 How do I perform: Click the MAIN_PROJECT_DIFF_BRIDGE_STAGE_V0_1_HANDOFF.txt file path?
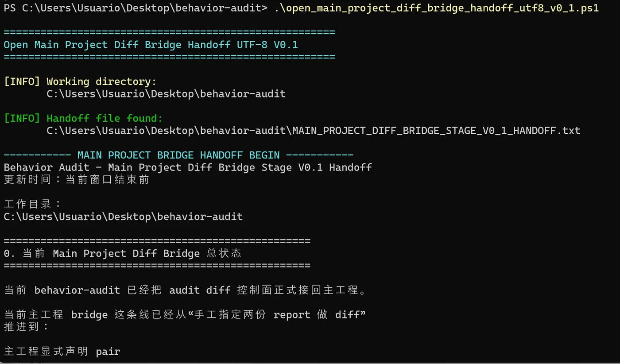[x=313, y=131]
